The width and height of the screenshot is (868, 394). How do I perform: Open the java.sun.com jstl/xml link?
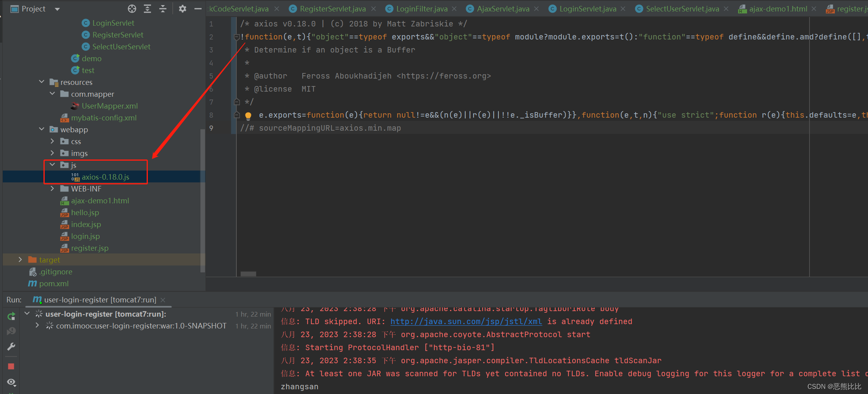pyautogui.click(x=466, y=321)
